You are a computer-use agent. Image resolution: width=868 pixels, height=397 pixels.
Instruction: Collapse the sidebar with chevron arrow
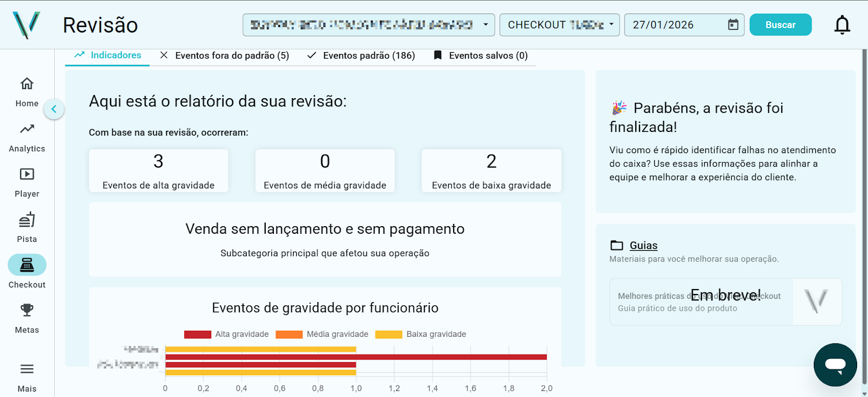coord(54,109)
